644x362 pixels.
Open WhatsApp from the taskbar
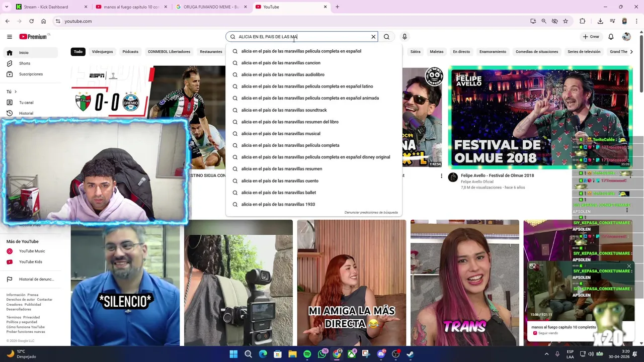point(322,354)
